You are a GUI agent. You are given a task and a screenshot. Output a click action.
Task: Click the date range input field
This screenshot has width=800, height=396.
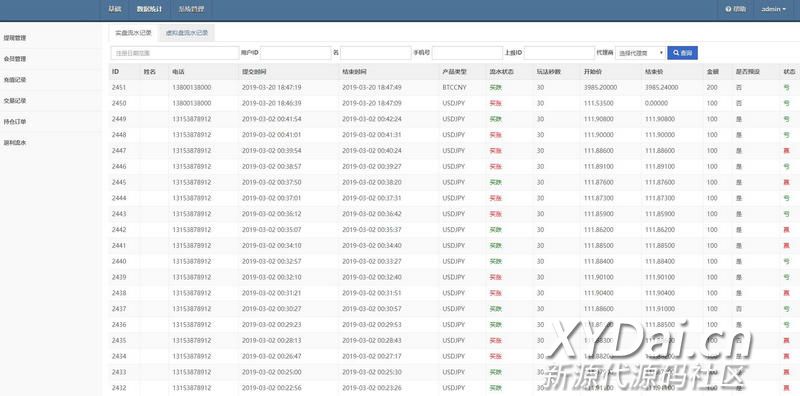174,53
